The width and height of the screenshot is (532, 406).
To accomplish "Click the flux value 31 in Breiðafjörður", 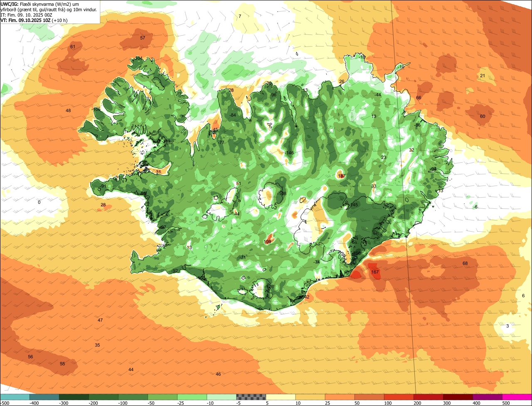I will [x=158, y=172].
